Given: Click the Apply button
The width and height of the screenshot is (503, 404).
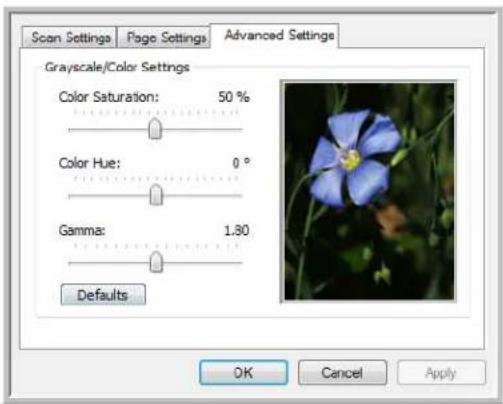Looking at the screenshot, I should (441, 372).
